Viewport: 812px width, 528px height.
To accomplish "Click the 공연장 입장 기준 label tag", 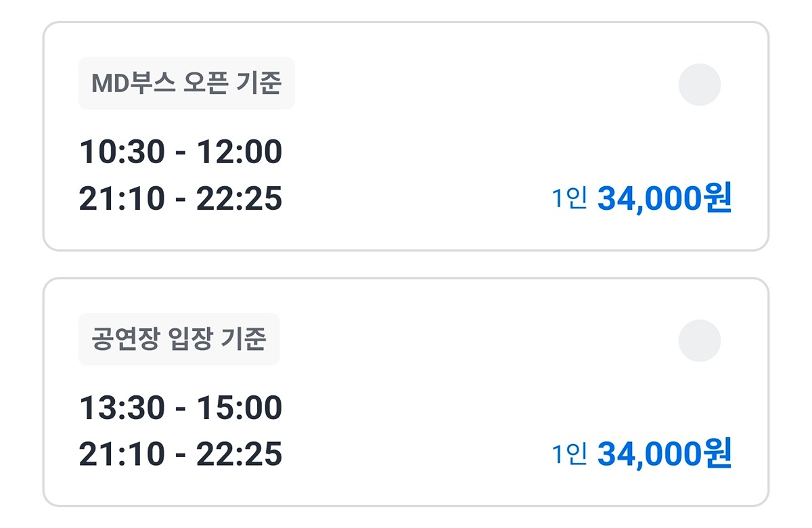I will point(179,339).
